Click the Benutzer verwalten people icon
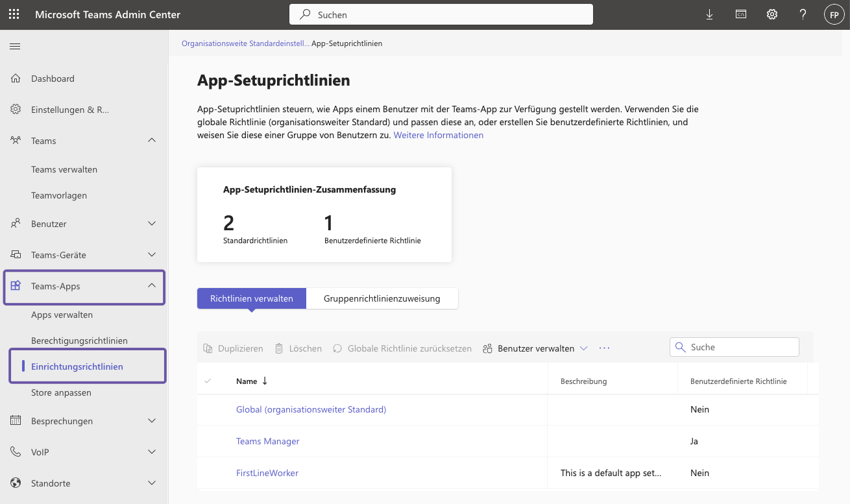Image resolution: width=850 pixels, height=504 pixels. 488,348
